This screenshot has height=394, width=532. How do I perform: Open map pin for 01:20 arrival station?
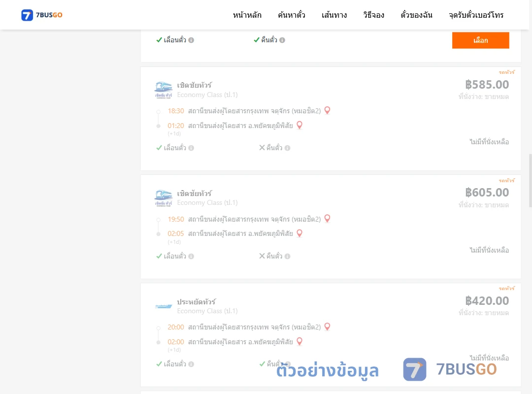click(x=299, y=125)
